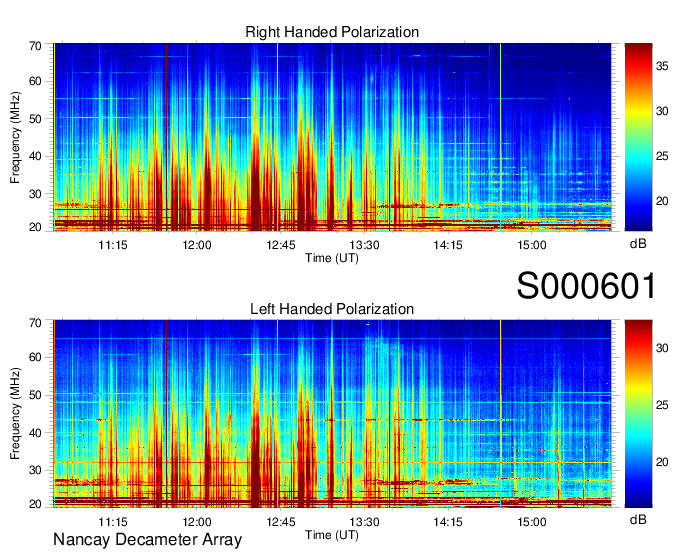This screenshot has width=680, height=552.
Task: Click Time (UT) label under Right Handed plot
Action: click(x=332, y=258)
